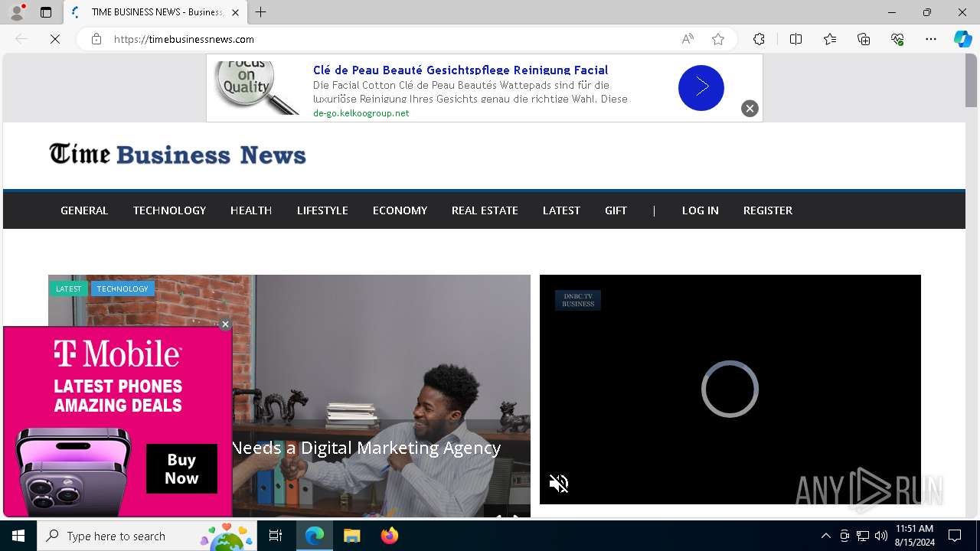Click the taskbar search box
The image size is (980, 551).
click(146, 536)
